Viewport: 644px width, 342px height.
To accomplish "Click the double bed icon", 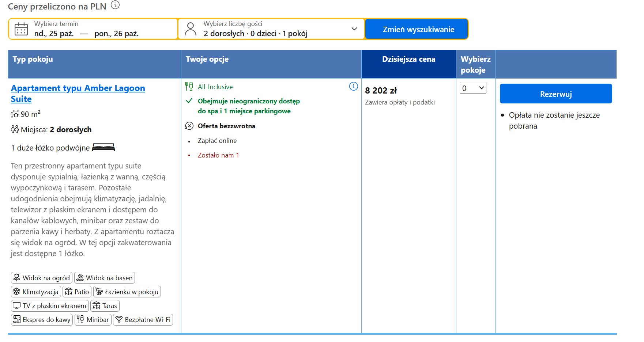I will pos(103,147).
